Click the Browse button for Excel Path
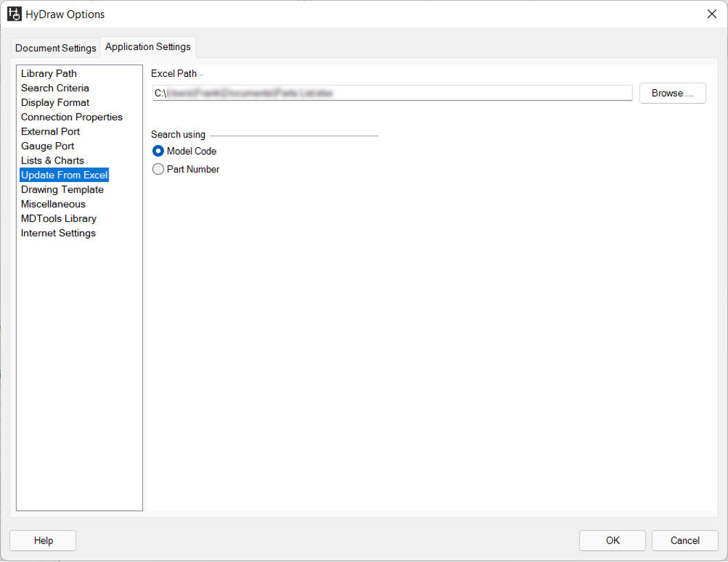 [672, 93]
